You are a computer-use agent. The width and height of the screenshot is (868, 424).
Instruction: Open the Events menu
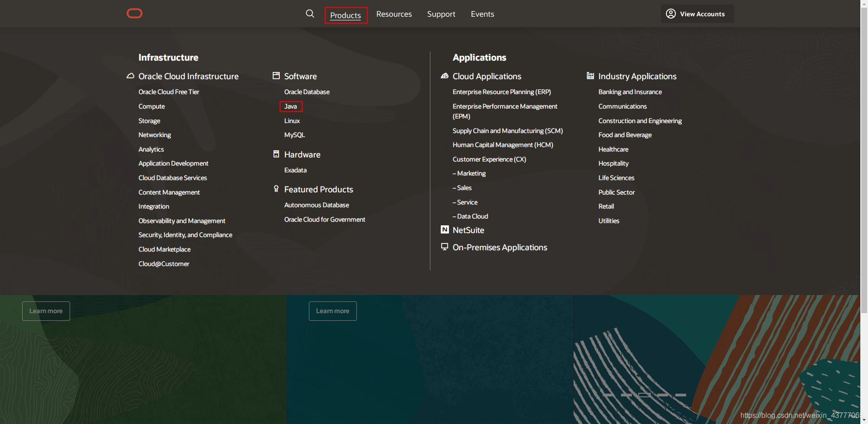(x=482, y=14)
